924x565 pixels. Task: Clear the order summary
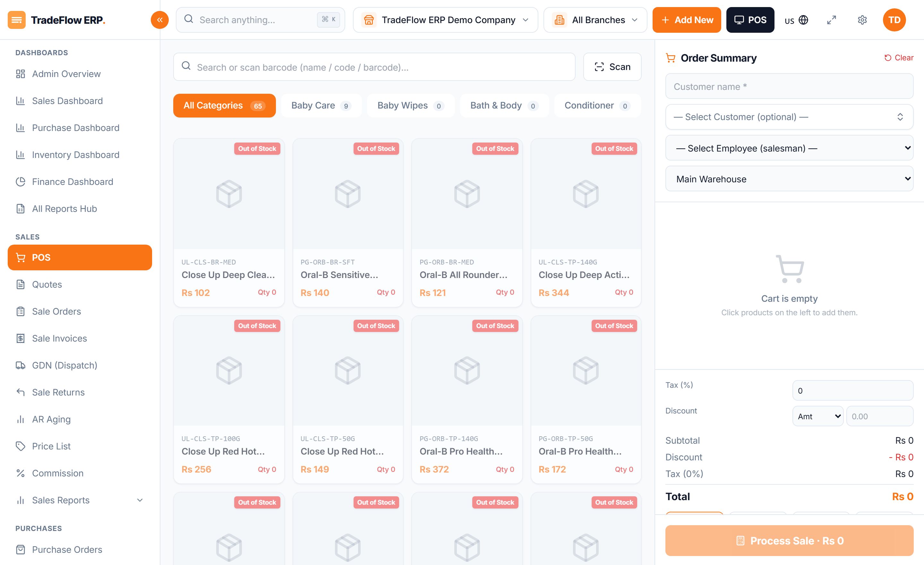899,58
